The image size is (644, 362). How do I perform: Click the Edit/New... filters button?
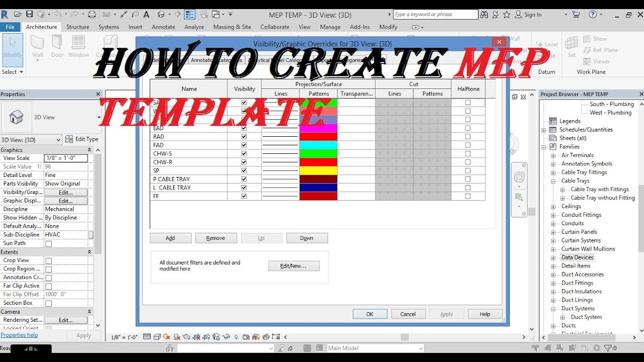point(294,266)
